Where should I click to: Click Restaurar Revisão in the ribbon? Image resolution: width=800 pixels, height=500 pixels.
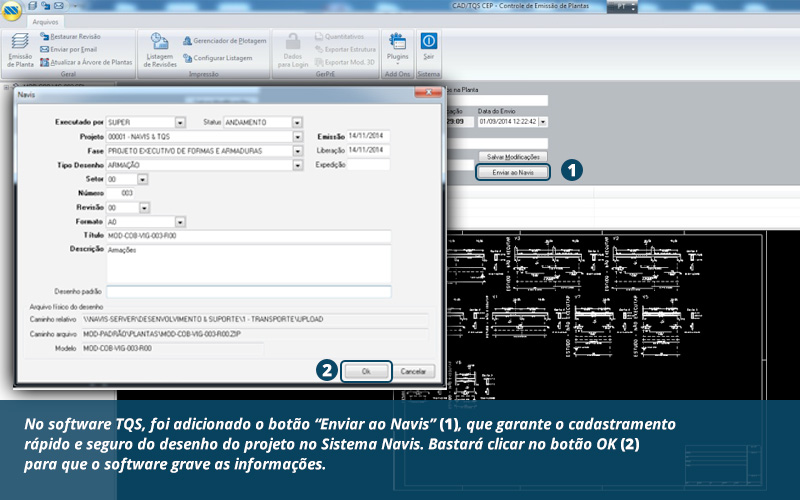[x=70, y=36]
